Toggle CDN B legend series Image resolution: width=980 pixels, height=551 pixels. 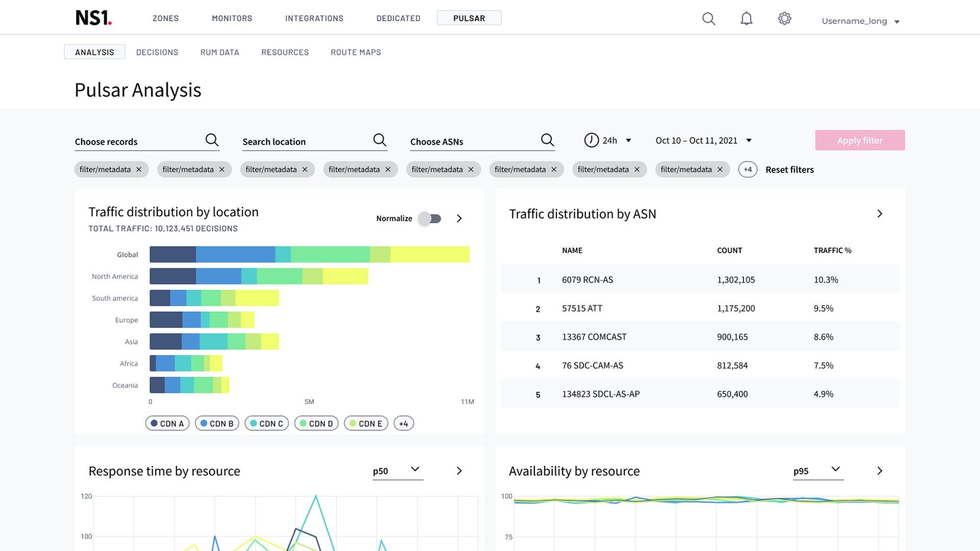click(217, 423)
